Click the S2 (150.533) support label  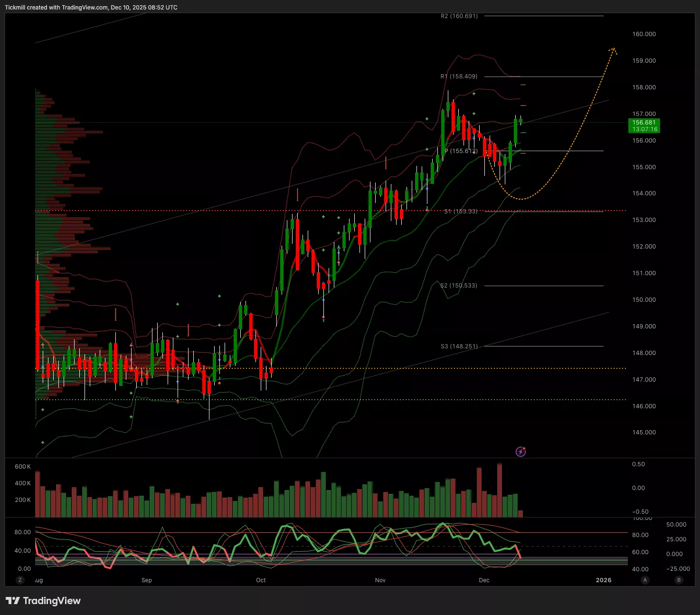click(x=459, y=286)
